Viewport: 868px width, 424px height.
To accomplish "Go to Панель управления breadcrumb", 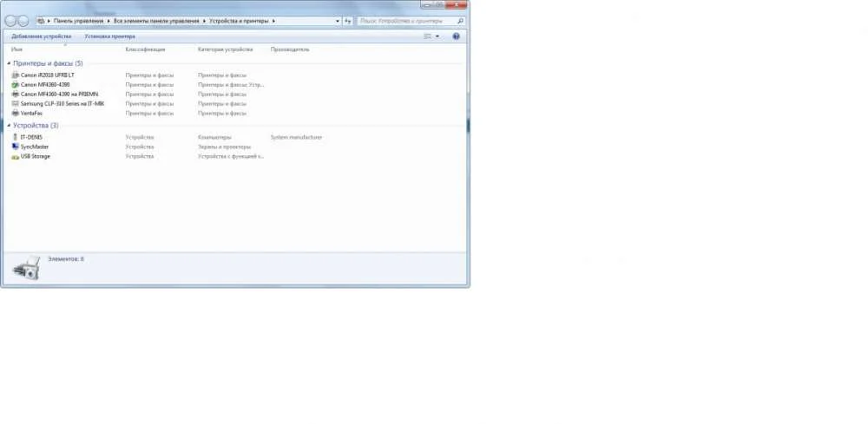I will (x=79, y=21).
